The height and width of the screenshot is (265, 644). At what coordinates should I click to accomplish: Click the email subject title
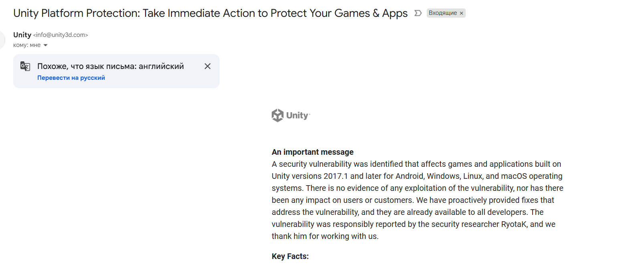pyautogui.click(x=210, y=13)
